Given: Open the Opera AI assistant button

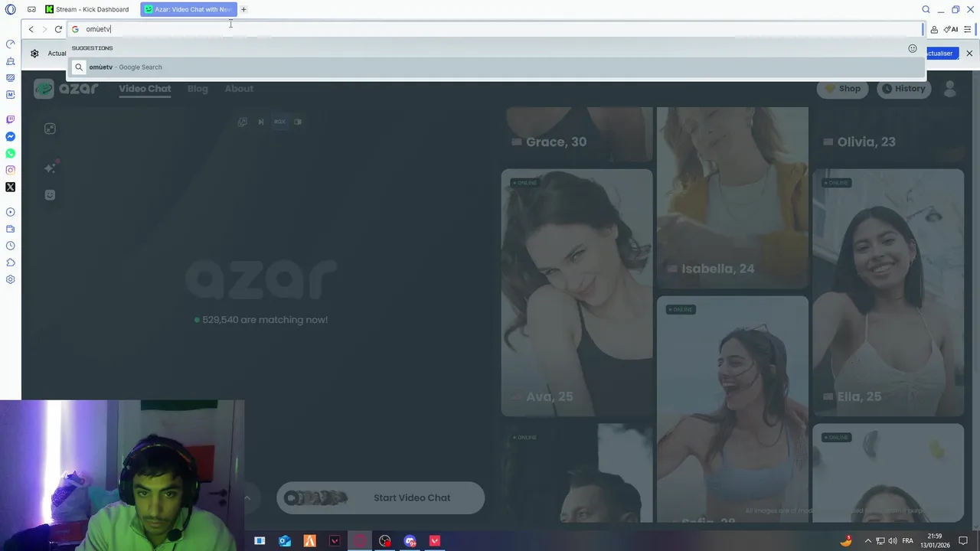Looking at the screenshot, I should click(951, 29).
